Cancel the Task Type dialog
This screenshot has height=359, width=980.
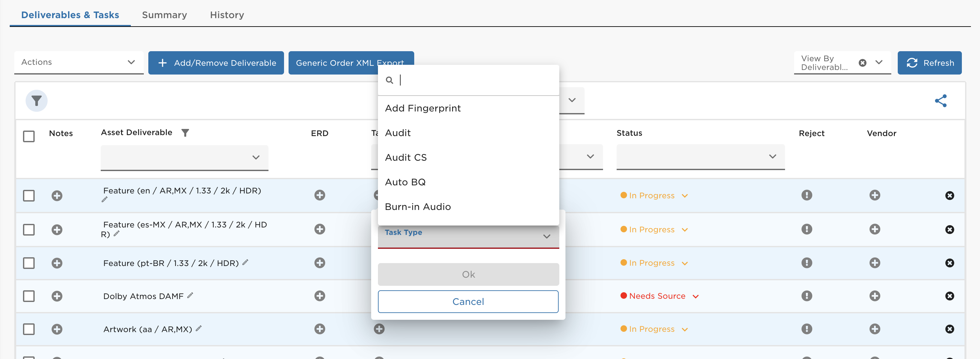click(468, 302)
